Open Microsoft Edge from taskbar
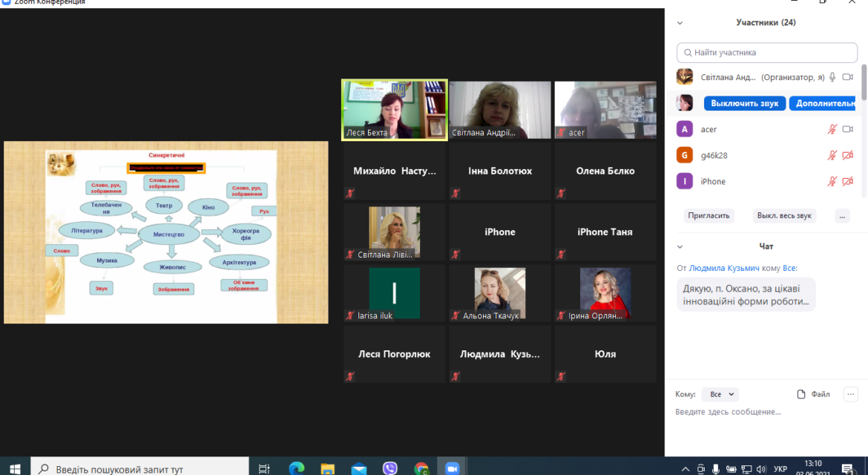 coord(296,468)
